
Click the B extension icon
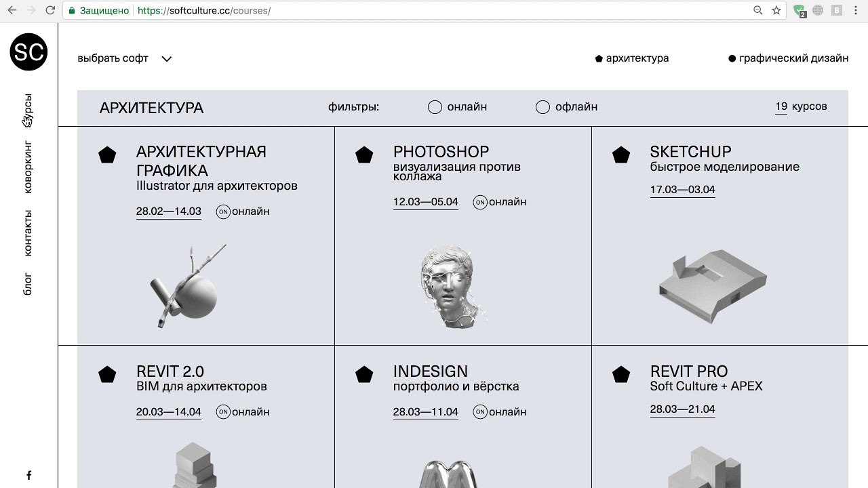point(837,11)
